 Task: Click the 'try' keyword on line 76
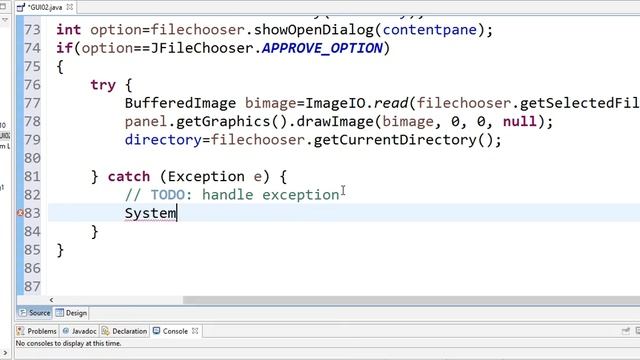click(103, 85)
